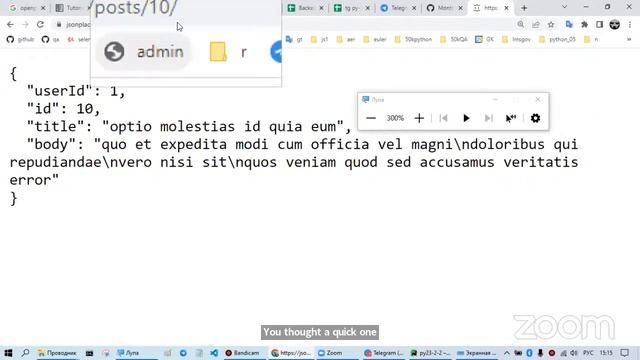Open the github bookmark
The image size is (640, 360).
click(x=21, y=40)
